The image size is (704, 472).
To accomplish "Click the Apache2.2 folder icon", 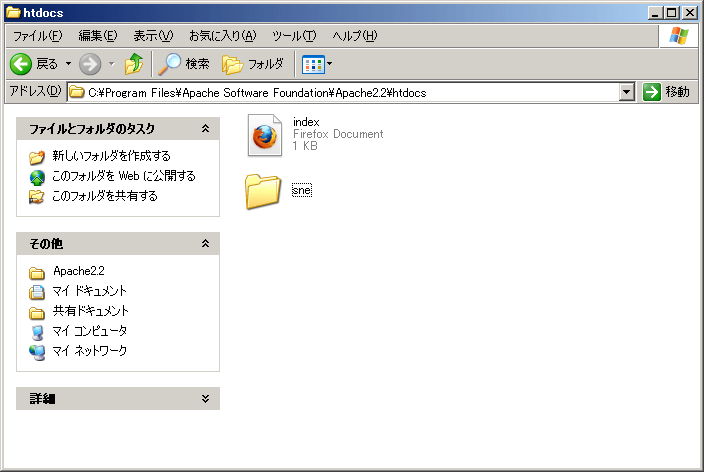I will pos(37,273).
